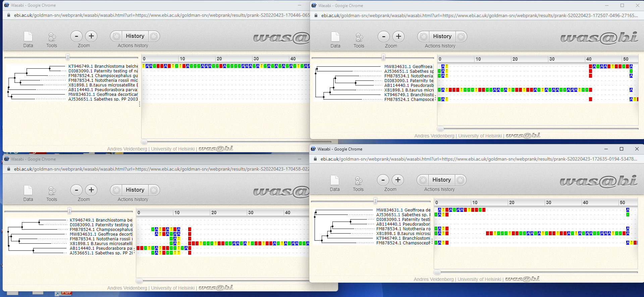Redo action in the 172635 window
The height and width of the screenshot is (297, 644).
[461, 180]
